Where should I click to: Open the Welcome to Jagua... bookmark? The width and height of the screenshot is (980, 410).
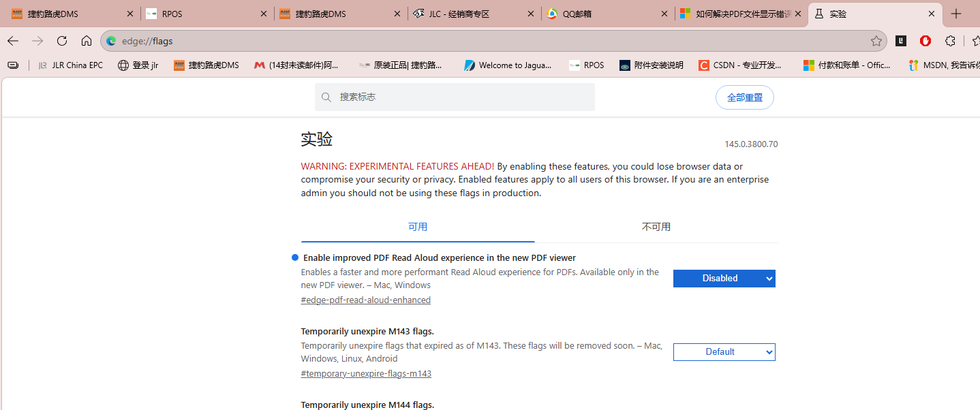point(508,65)
